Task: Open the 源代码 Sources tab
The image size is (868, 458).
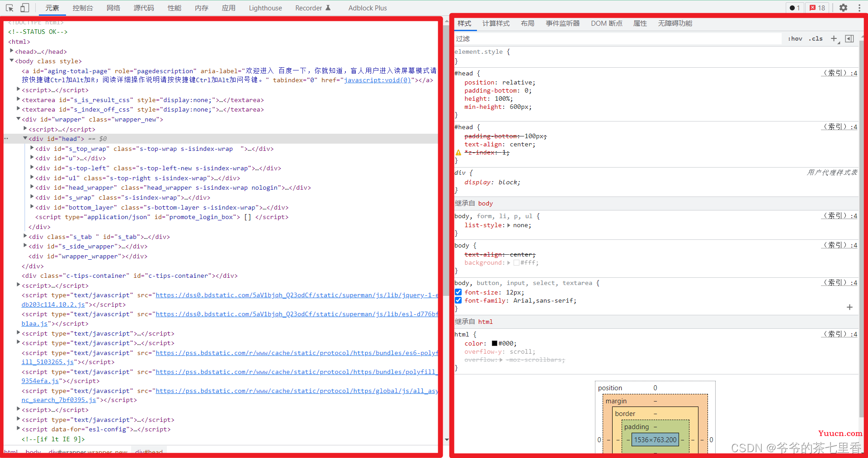Action: [x=144, y=8]
